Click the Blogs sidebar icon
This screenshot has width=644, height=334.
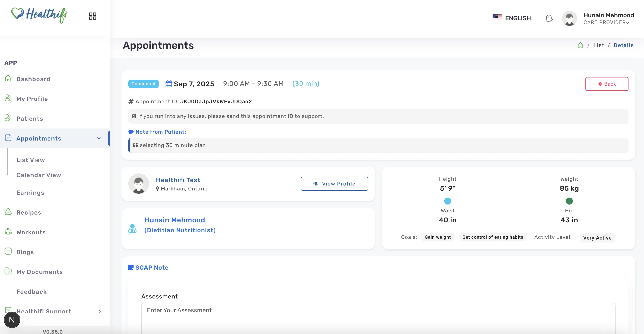click(8, 251)
